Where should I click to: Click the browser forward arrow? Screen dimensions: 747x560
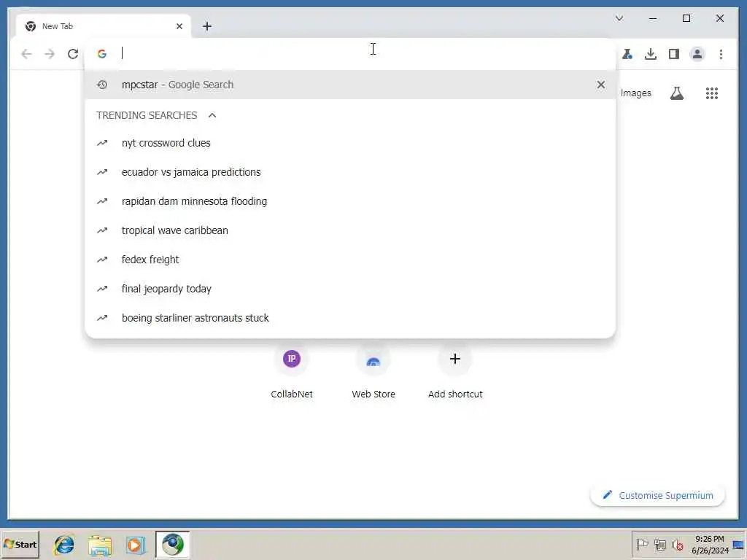tap(50, 54)
